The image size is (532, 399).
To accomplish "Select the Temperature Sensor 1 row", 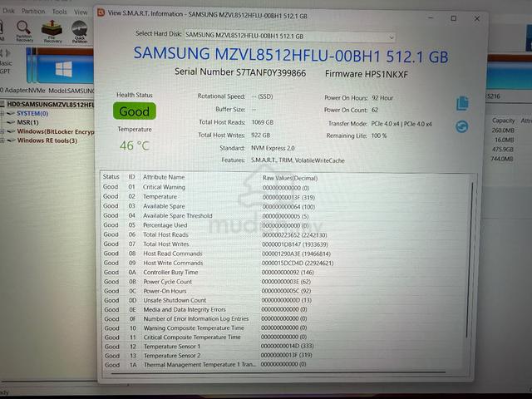I will tap(285, 347).
